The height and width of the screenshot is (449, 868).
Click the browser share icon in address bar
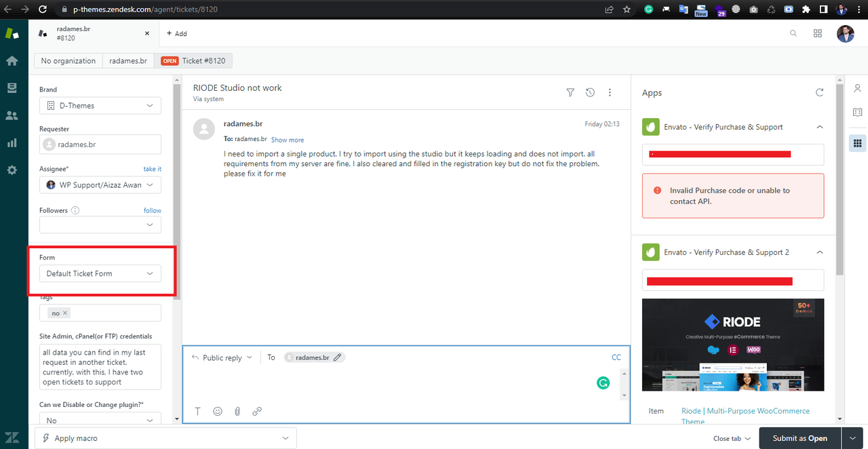610,9
